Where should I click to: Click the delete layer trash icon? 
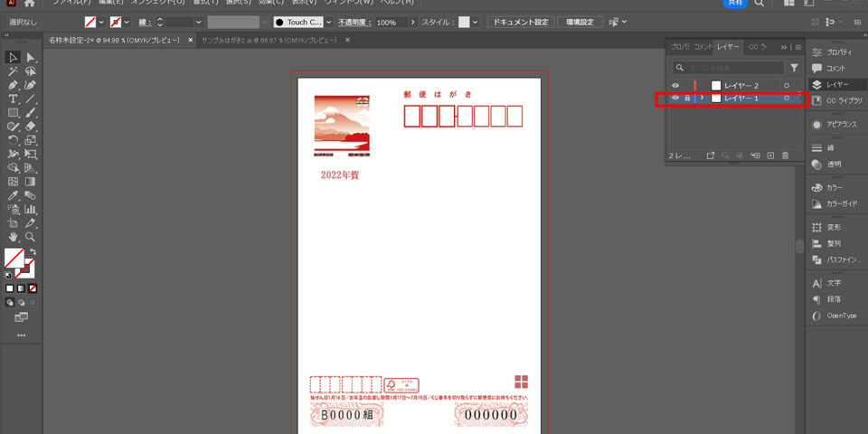(785, 156)
